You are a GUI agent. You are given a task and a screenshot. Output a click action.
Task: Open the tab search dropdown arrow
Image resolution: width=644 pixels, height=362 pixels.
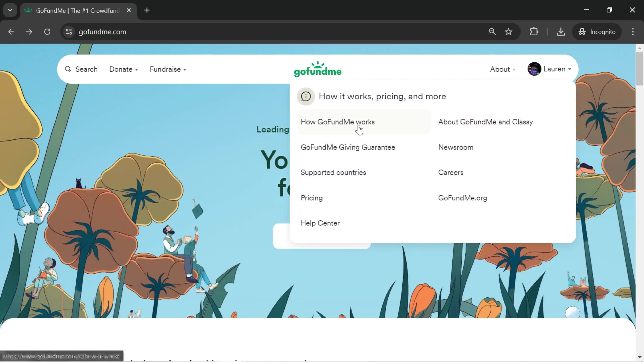click(x=10, y=10)
